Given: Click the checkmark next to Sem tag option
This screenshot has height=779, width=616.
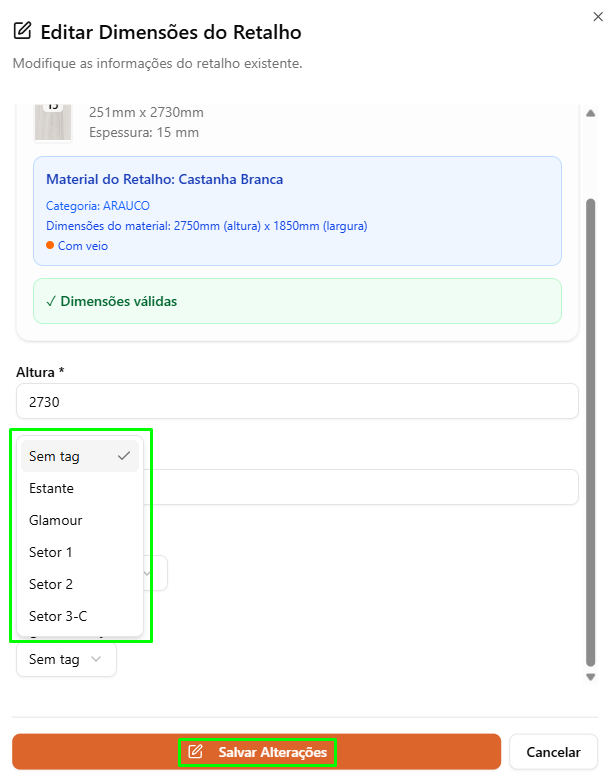Looking at the screenshot, I should (x=124, y=455).
